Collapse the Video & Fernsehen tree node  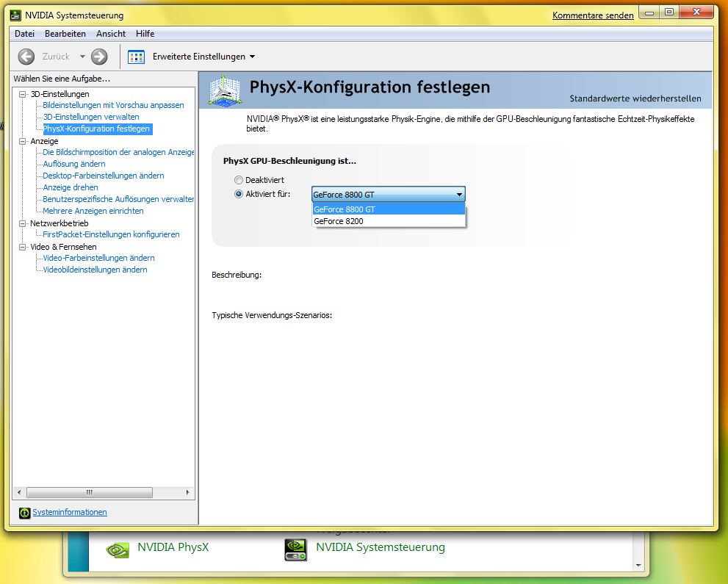click(22, 247)
